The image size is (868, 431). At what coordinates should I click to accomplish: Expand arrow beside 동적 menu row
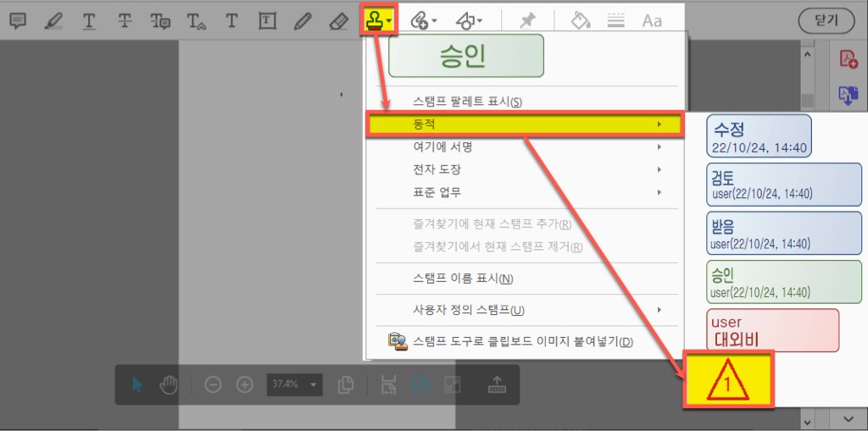click(x=659, y=124)
